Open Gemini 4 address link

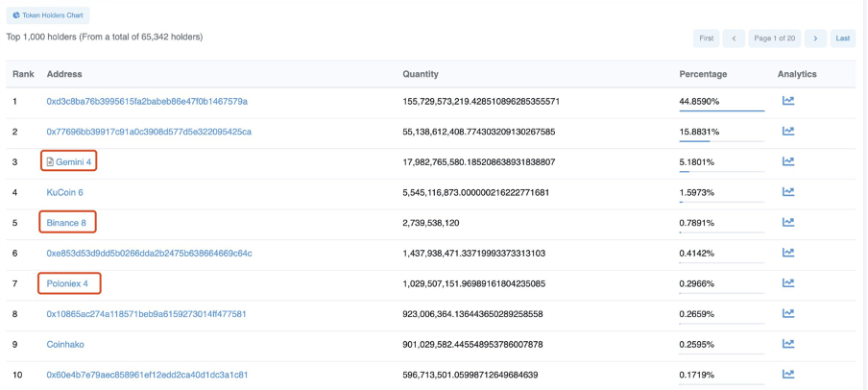pyautogui.click(x=73, y=162)
